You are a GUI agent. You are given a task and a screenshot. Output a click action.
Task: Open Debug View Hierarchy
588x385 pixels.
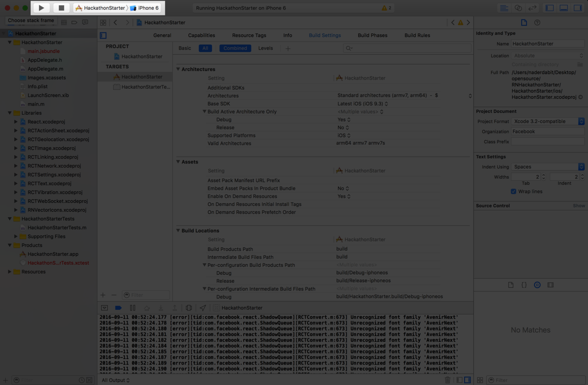(189, 308)
